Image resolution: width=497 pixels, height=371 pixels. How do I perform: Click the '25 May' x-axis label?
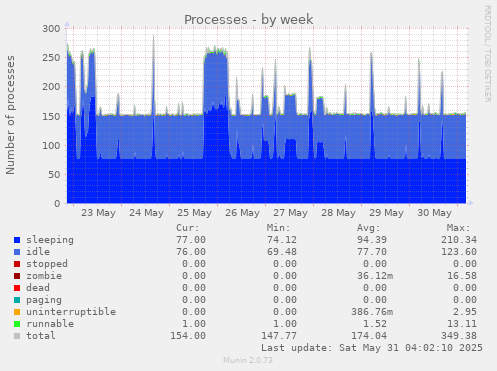pos(194,213)
